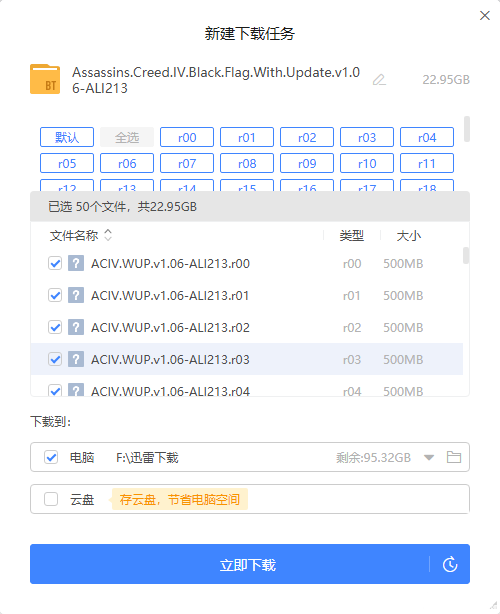
Task: Click the pencil icon to rename task
Action: click(379, 80)
